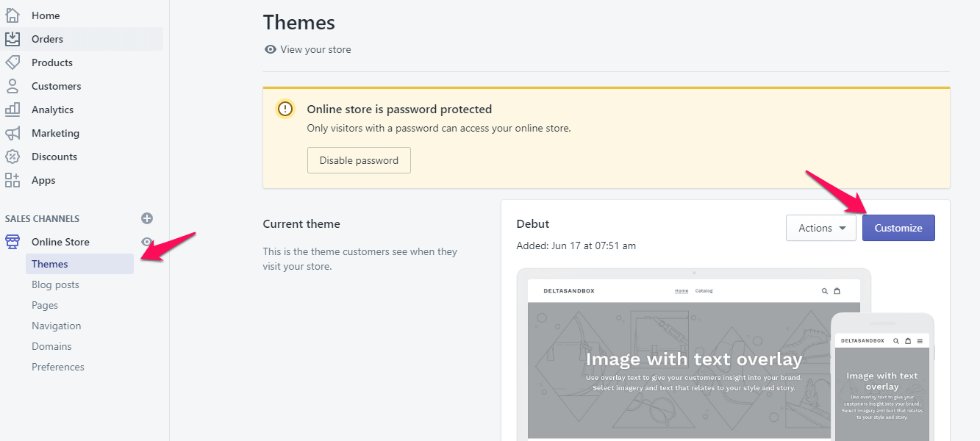Click the Orders inbox icon
The width and height of the screenshot is (980, 441).
tap(12, 39)
